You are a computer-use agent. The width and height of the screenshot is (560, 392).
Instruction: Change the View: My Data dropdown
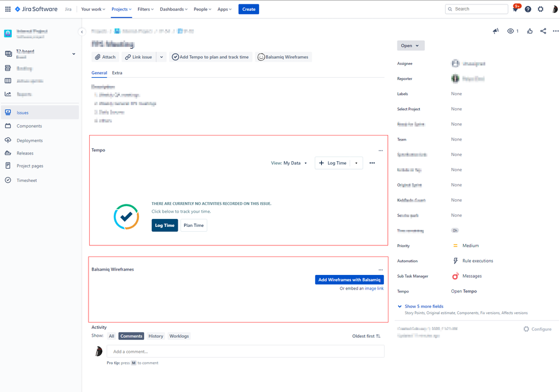[289, 163]
